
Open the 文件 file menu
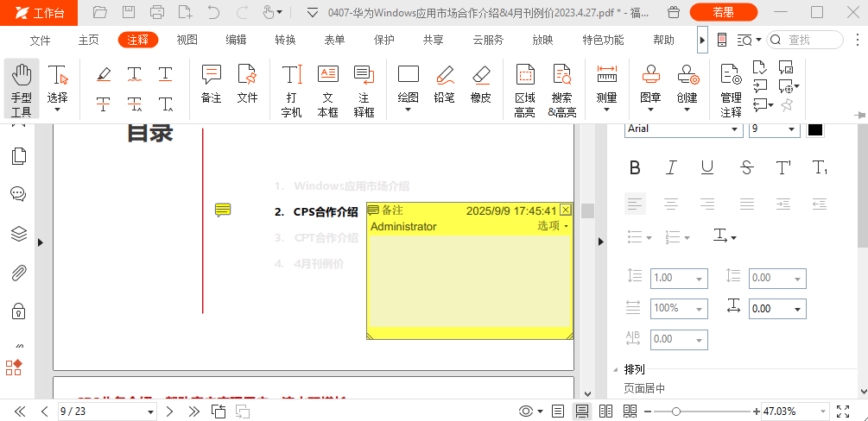point(40,40)
